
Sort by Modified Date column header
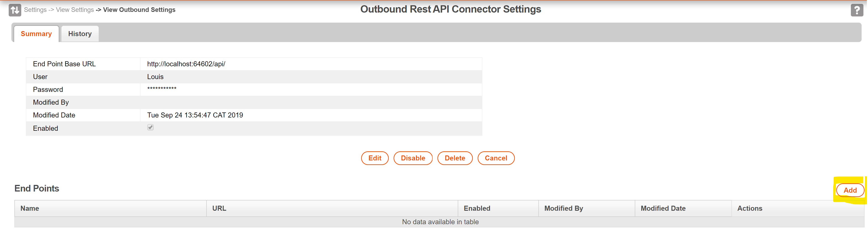[x=663, y=208]
